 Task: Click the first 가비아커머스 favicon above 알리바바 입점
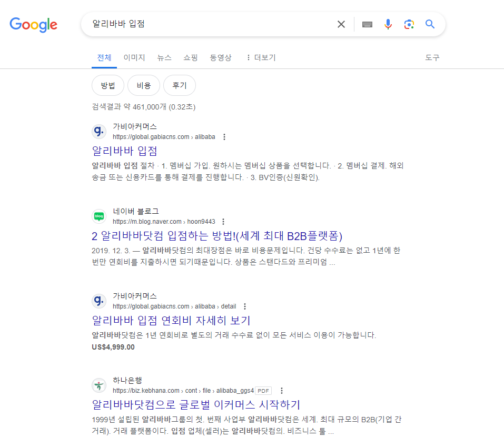click(x=99, y=132)
